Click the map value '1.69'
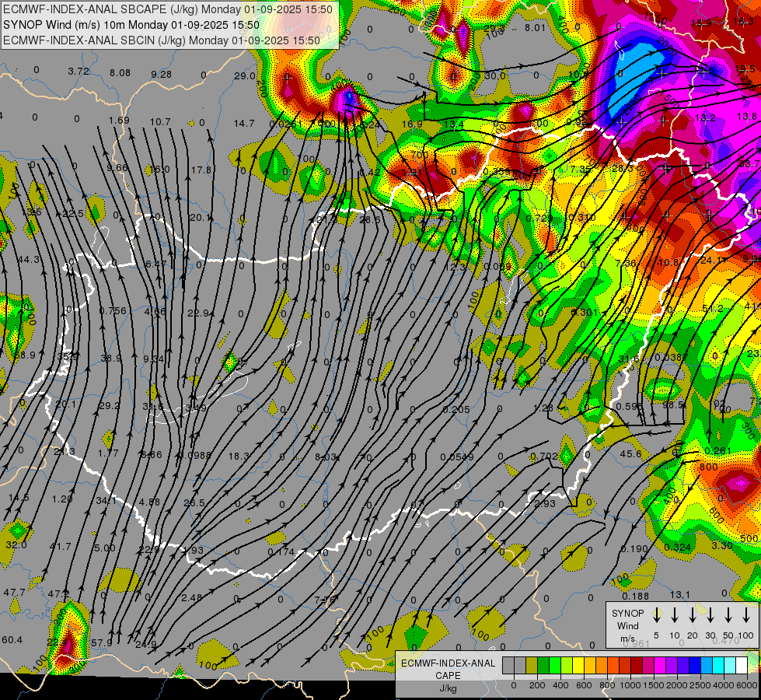Viewport: 761px width, 700px height. click(x=119, y=121)
